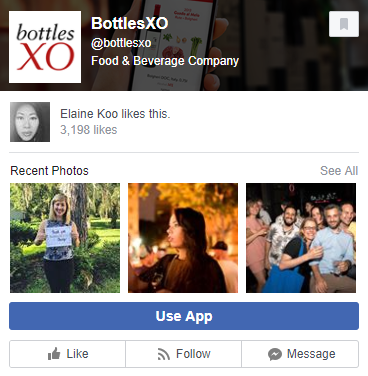This screenshot has height=376, width=368.
Task: Open Elaine Koo's profile picture
Action: tap(30, 122)
